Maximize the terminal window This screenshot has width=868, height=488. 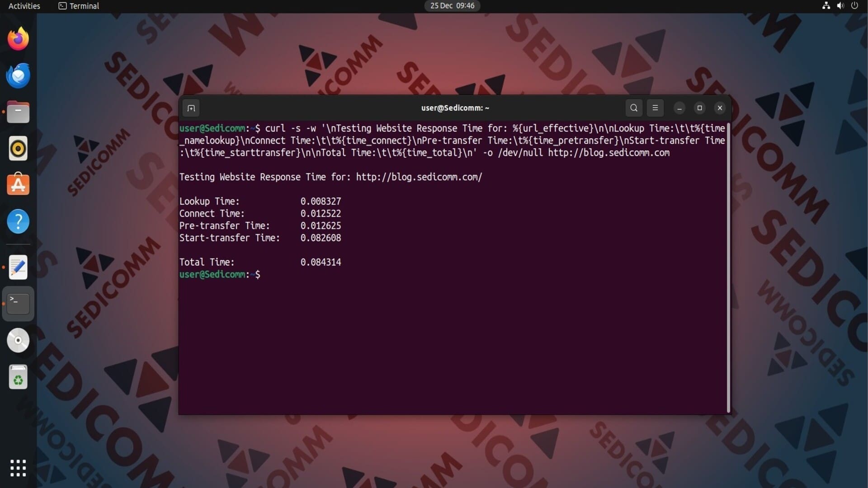[699, 108]
